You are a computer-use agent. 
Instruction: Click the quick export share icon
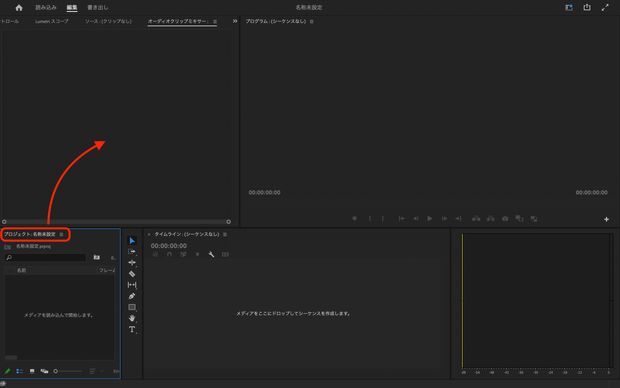pos(587,7)
